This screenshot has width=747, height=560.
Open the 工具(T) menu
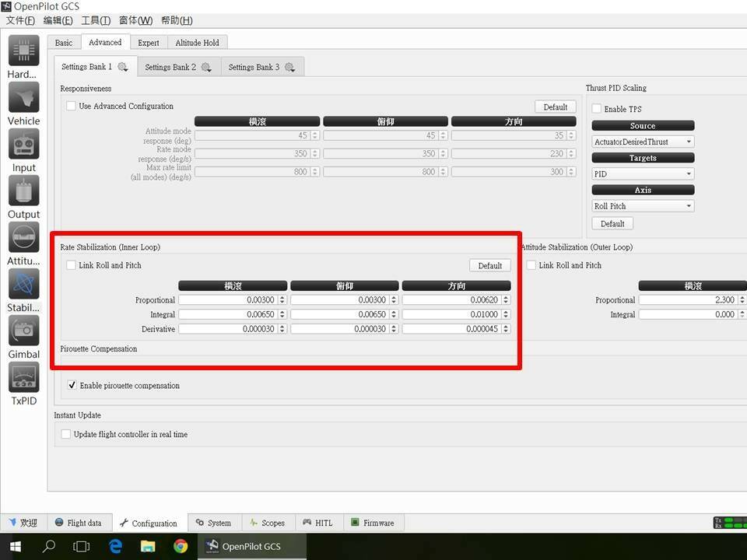tap(95, 20)
